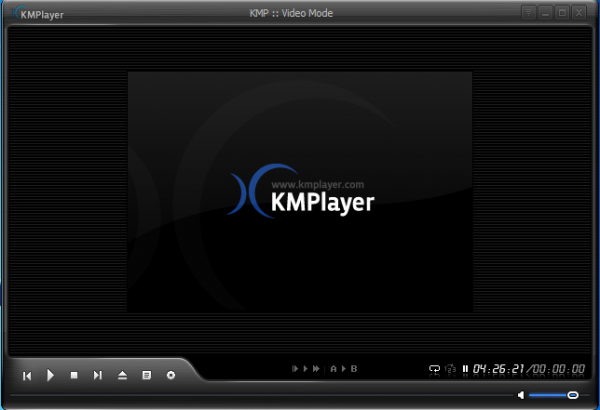Click the 00:00:00 total time display
Viewport: 600px width, 410px height.
pyautogui.click(x=559, y=369)
